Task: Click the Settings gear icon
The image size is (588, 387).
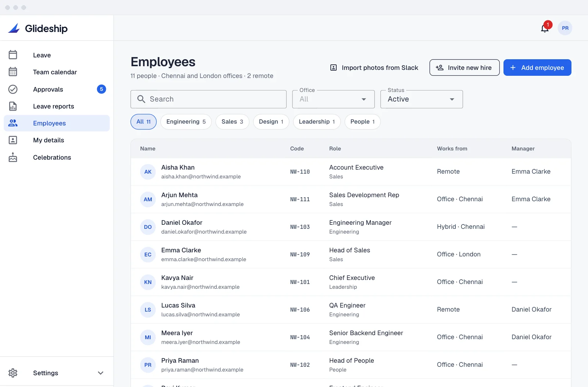Action: [x=13, y=373]
